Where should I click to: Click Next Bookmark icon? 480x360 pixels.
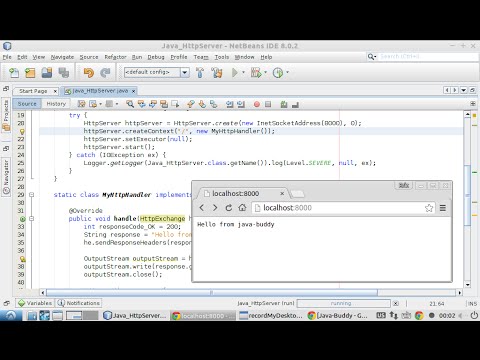click(x=202, y=104)
